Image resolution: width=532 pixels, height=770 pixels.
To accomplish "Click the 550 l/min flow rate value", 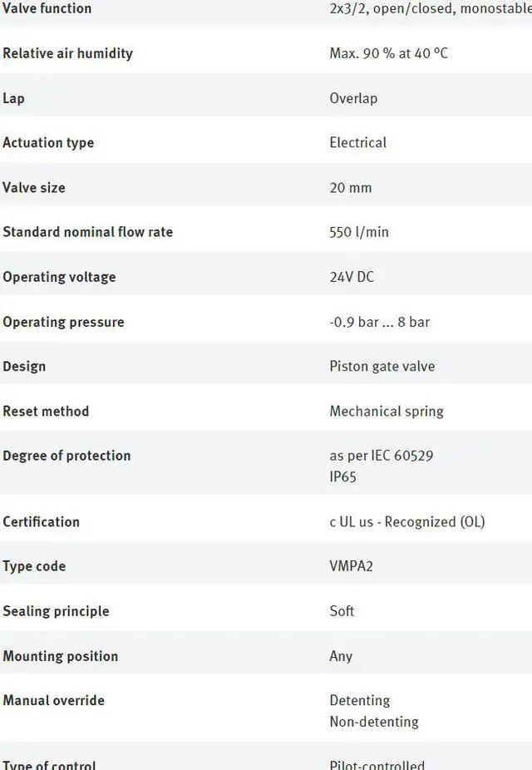I will click(358, 232).
